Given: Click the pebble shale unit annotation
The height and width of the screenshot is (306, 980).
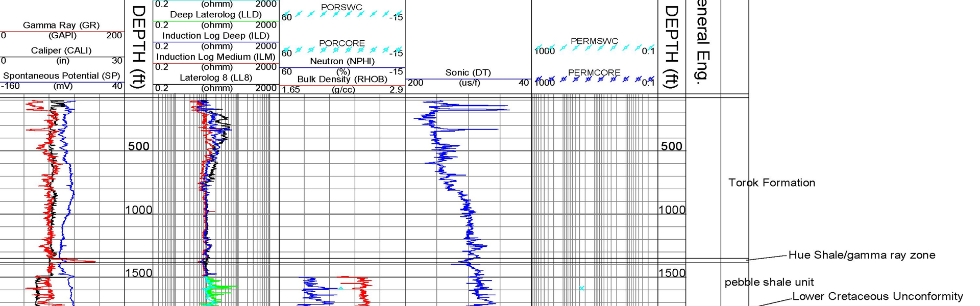Looking at the screenshot, I should tap(769, 282).
